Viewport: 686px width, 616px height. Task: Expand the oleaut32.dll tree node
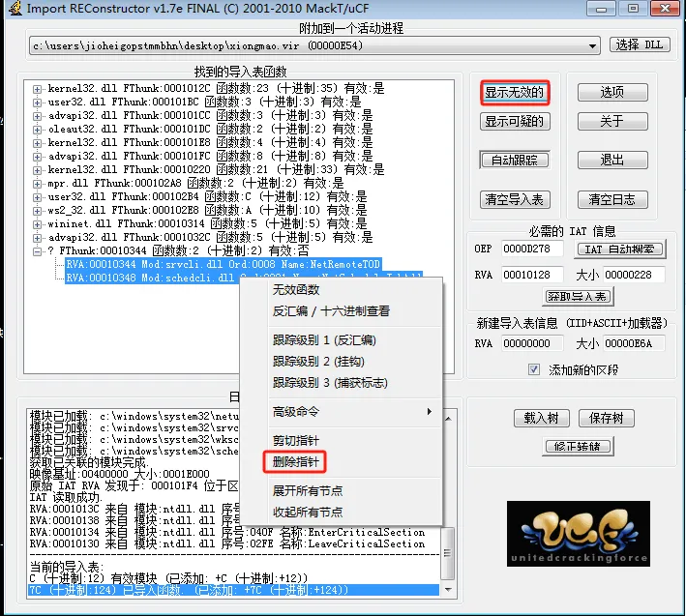coord(38,129)
